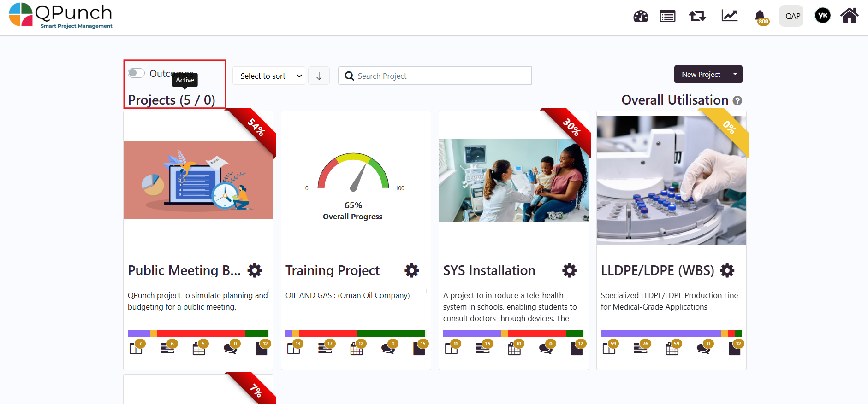Open the QAP workspace menu item
The width and height of the screenshot is (868, 404).
click(792, 16)
